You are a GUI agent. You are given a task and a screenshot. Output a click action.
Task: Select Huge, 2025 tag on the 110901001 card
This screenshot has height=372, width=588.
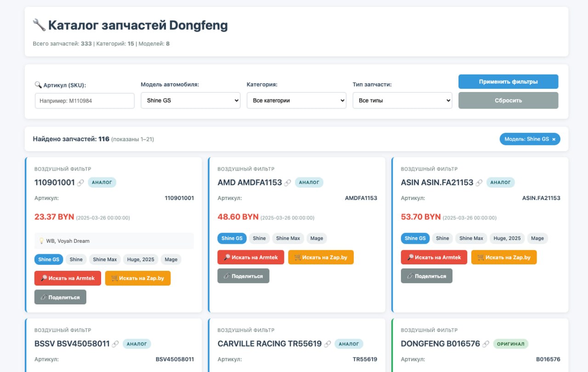pyautogui.click(x=141, y=259)
